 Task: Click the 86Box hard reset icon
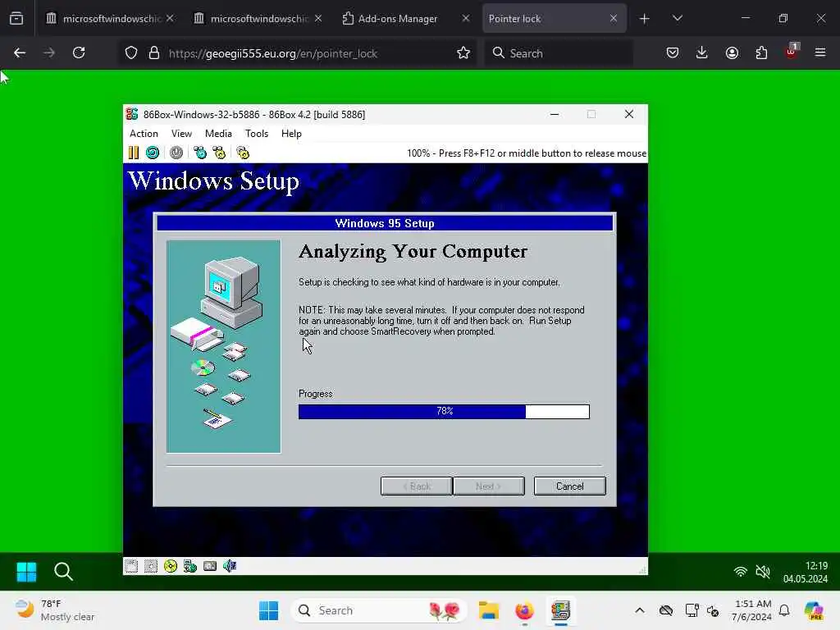coord(153,153)
